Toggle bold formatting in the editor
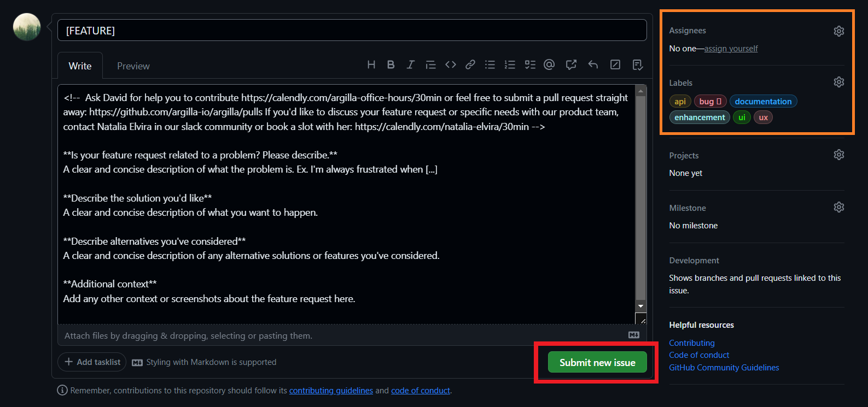Screen dimensions: 868x407 391,65
